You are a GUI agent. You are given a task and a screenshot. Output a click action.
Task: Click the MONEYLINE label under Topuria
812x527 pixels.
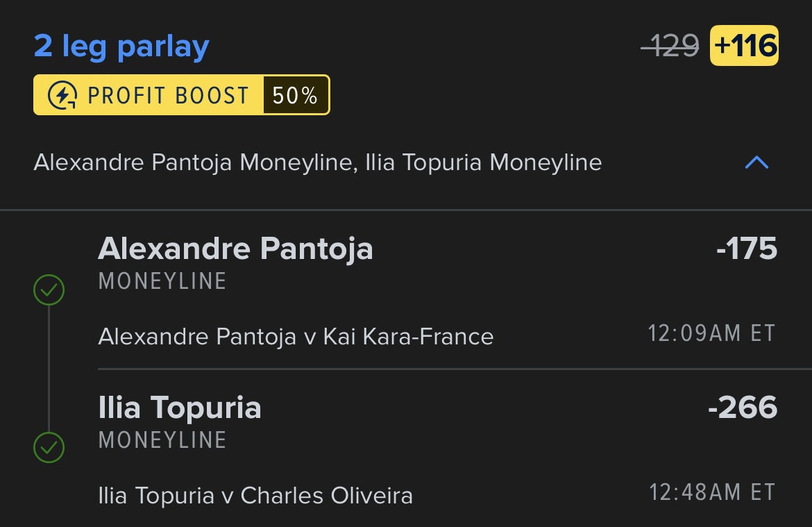(x=162, y=440)
